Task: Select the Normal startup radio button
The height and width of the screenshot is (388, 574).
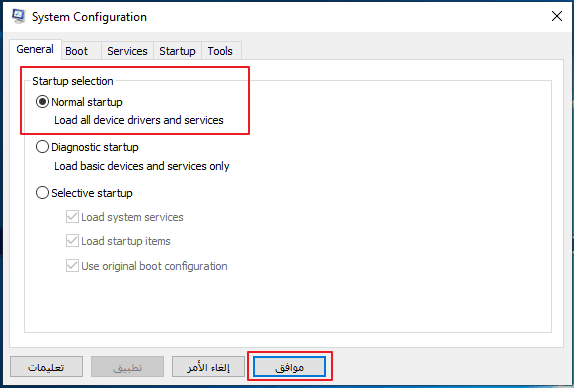Action: click(42, 102)
